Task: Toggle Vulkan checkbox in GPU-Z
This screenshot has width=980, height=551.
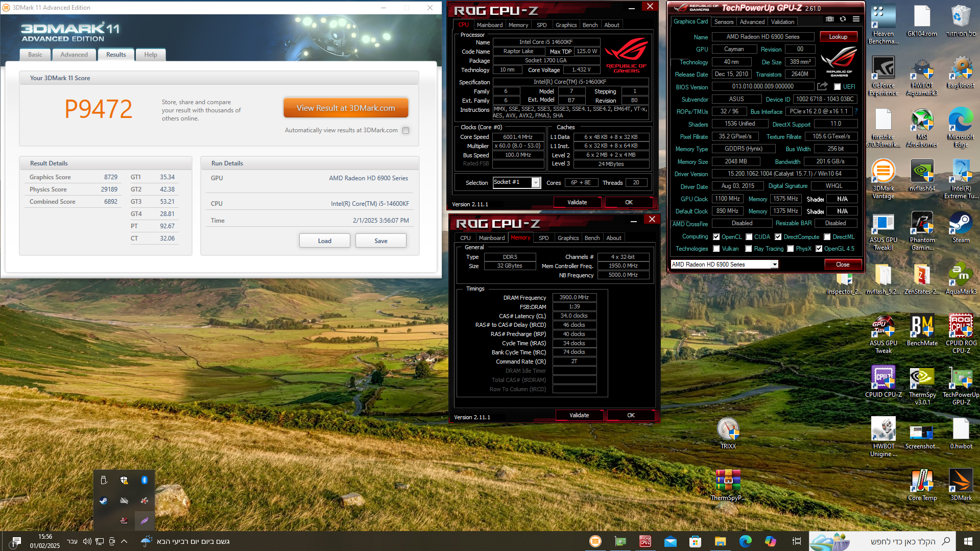Action: [716, 249]
